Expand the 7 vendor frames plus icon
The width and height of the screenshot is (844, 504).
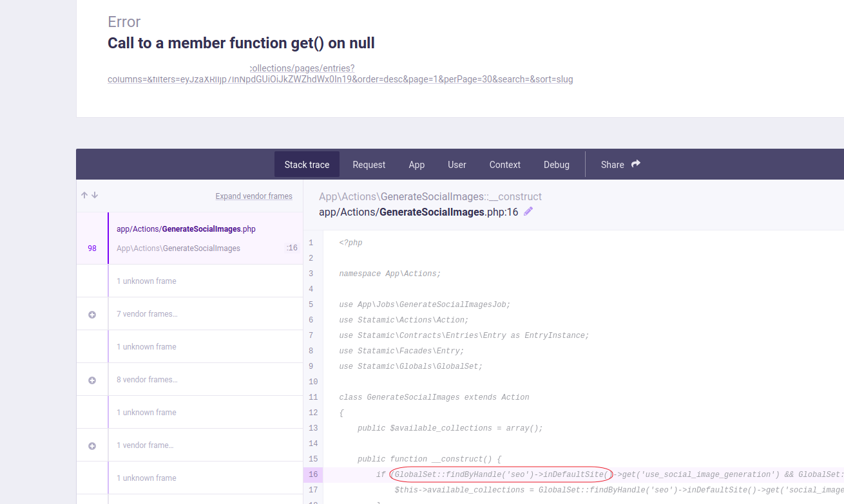tap(92, 315)
